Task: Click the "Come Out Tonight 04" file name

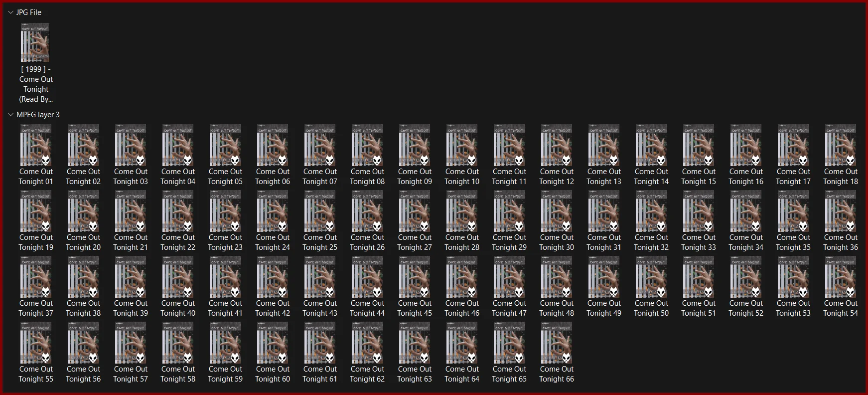Action: [x=178, y=177]
